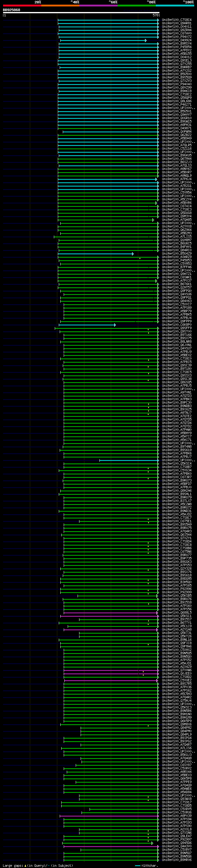Click the green ~80% identity legend segment
The width and height of the screenshot is (197, 868).
coord(137,6)
